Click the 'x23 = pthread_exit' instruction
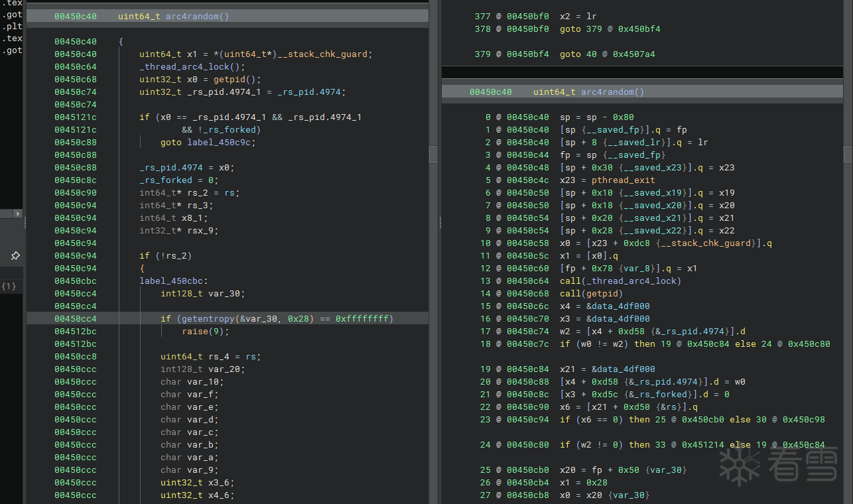853x504 pixels. 608,180
